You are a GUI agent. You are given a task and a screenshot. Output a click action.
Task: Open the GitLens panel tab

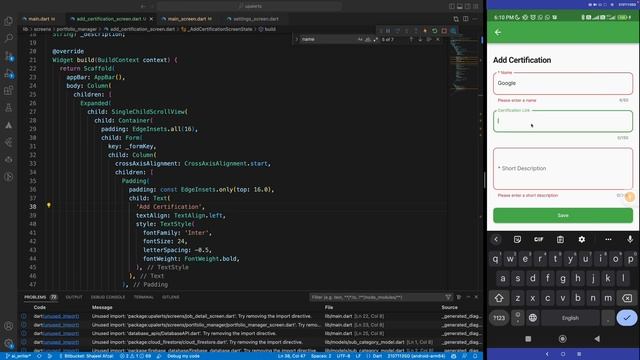click(171, 297)
